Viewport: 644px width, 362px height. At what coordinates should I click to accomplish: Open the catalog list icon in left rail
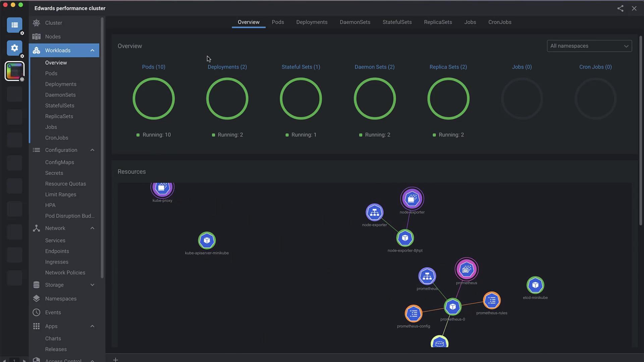point(14,25)
